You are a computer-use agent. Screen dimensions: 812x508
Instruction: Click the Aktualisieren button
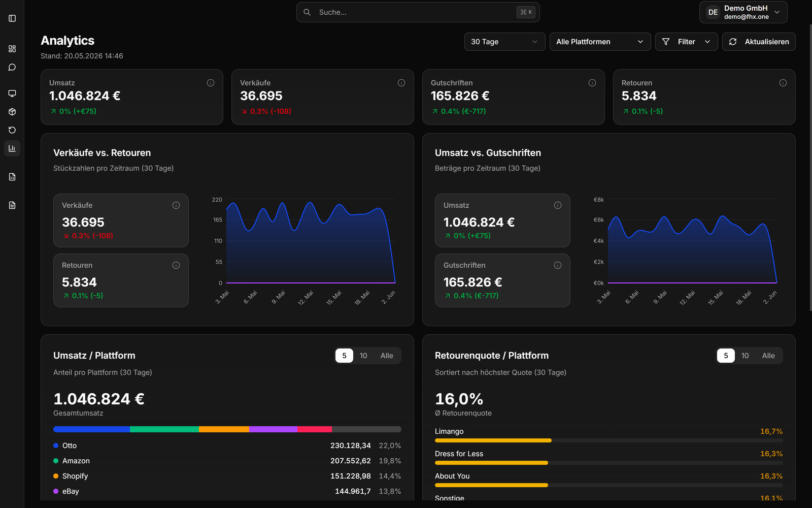pos(759,42)
